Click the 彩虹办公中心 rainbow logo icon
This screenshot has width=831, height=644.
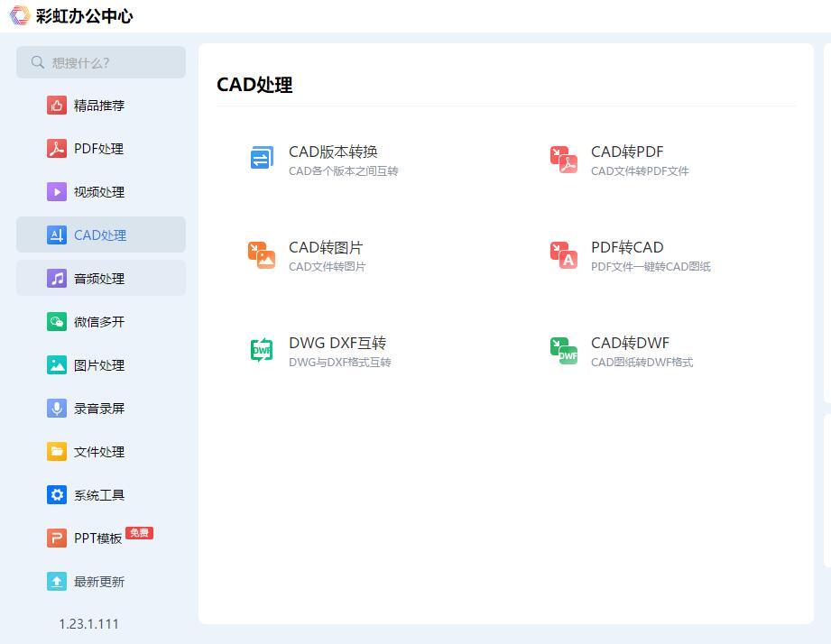click(20, 15)
